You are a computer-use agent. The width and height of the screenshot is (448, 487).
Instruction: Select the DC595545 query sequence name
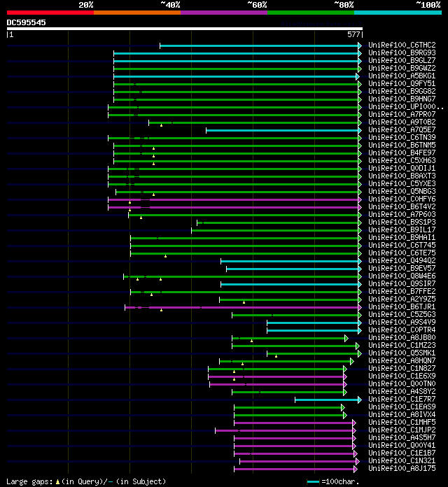point(26,22)
